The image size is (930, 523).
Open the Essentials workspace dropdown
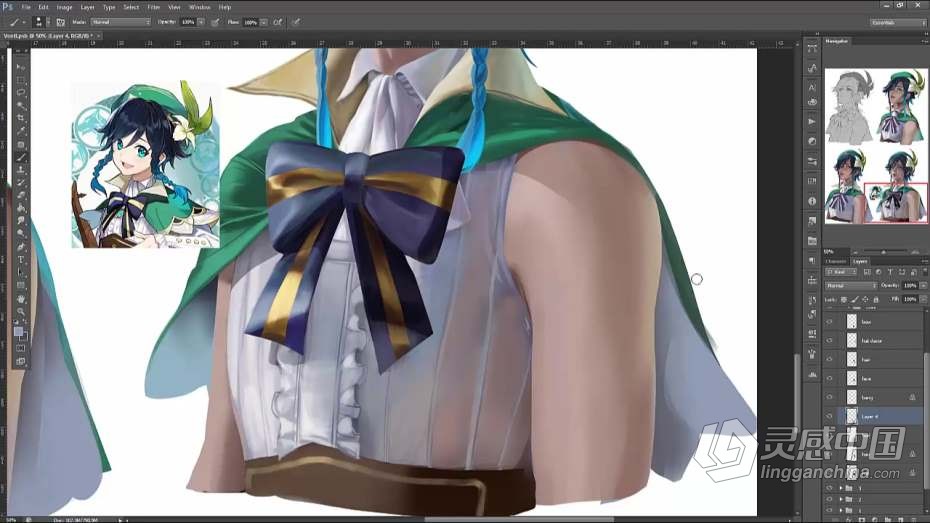point(898,23)
